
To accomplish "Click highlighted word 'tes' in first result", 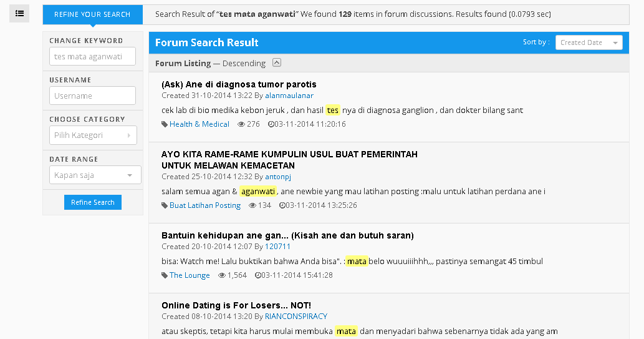I will click(333, 111).
